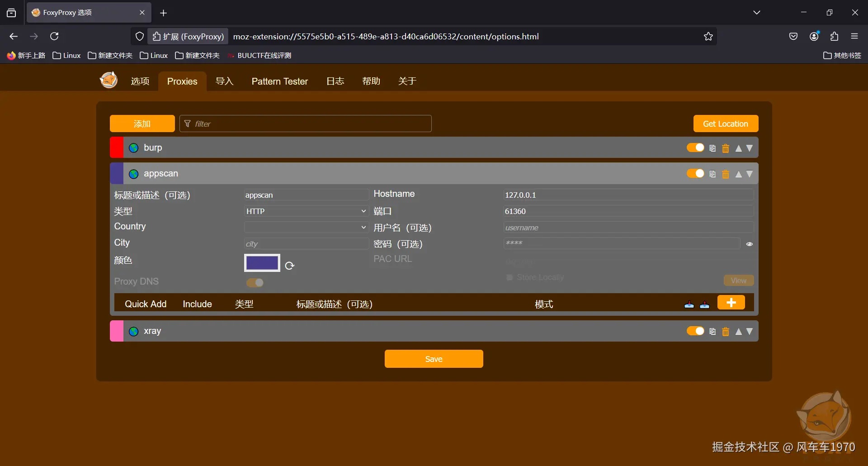
Task: Reload the current page
Action: tap(54, 36)
